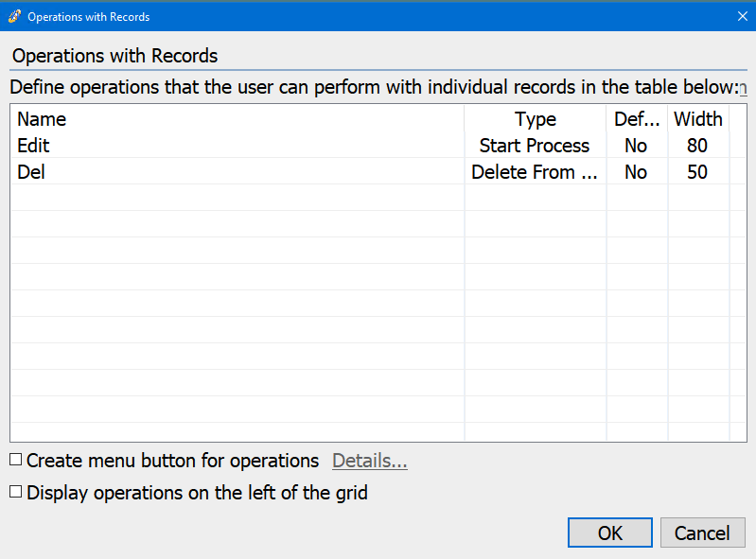Click the width value 50

pyautogui.click(x=697, y=172)
